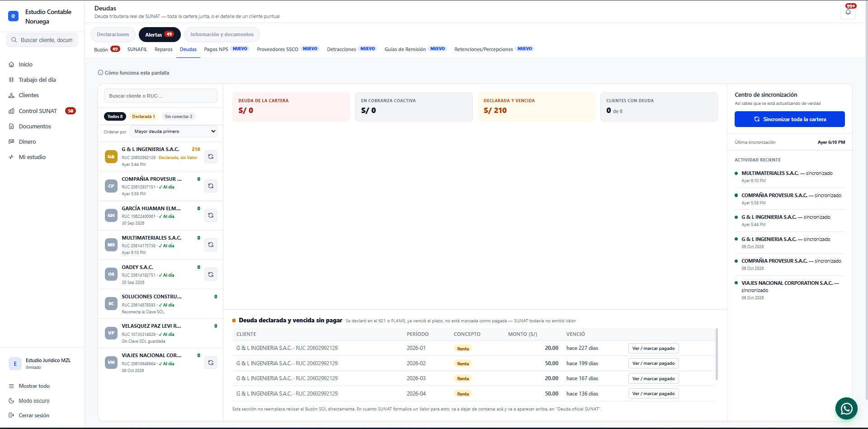Go to the Buzón subtab
This screenshot has height=429, width=868.
click(x=107, y=49)
